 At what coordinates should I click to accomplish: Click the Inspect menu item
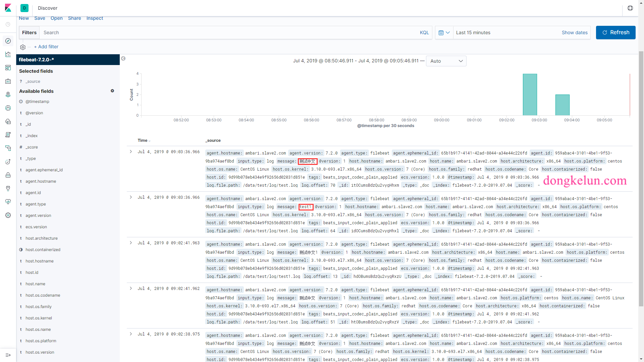pos(95,18)
